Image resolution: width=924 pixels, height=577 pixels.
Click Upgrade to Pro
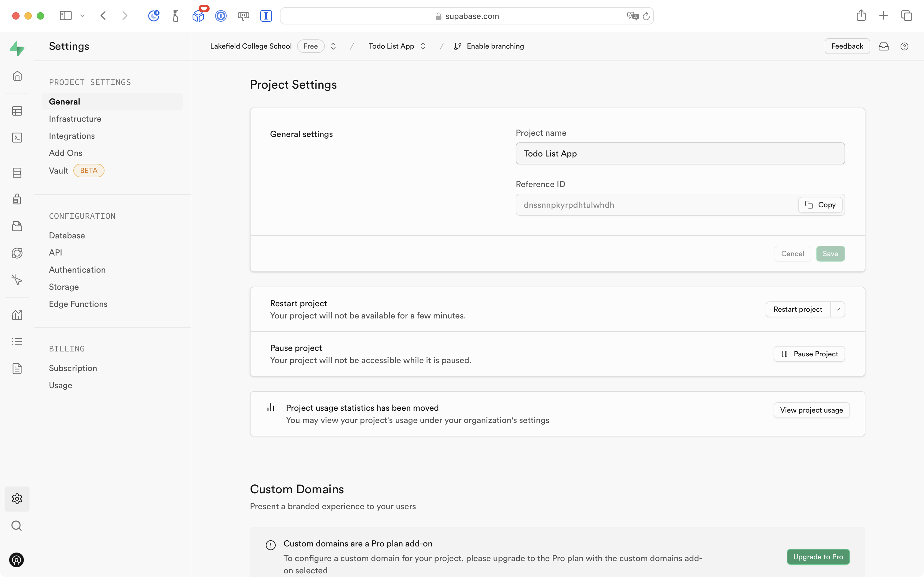pos(818,557)
